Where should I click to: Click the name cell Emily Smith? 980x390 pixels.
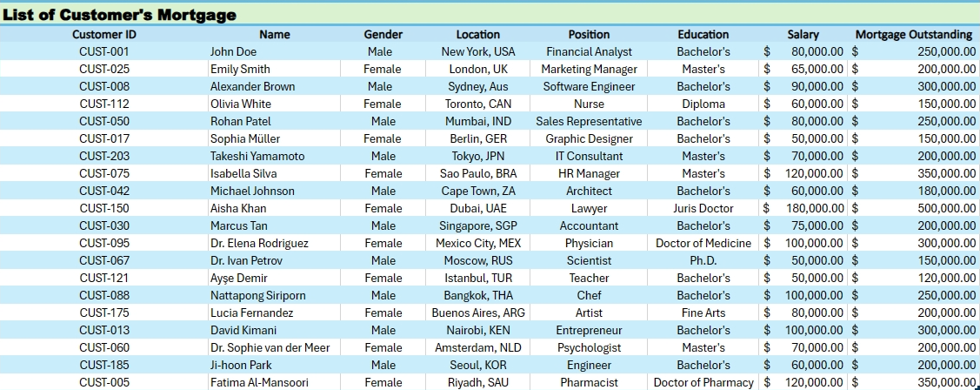[240, 70]
